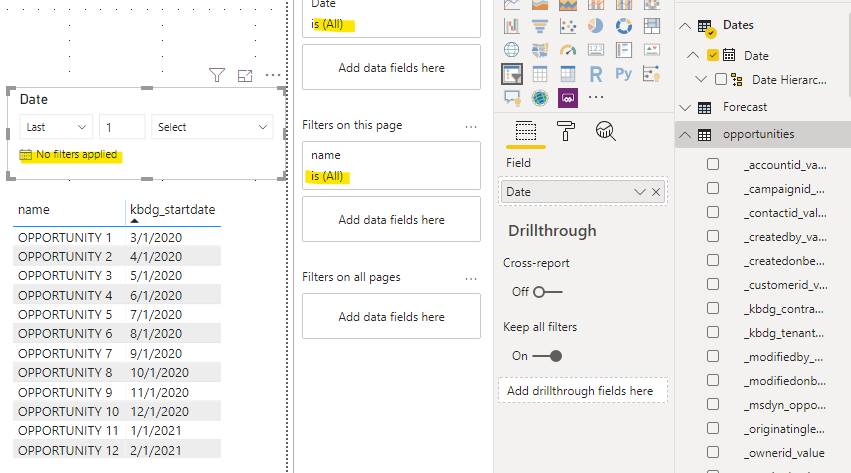Select the Gauge visualization
This screenshot has width=851, height=473.
click(568, 50)
